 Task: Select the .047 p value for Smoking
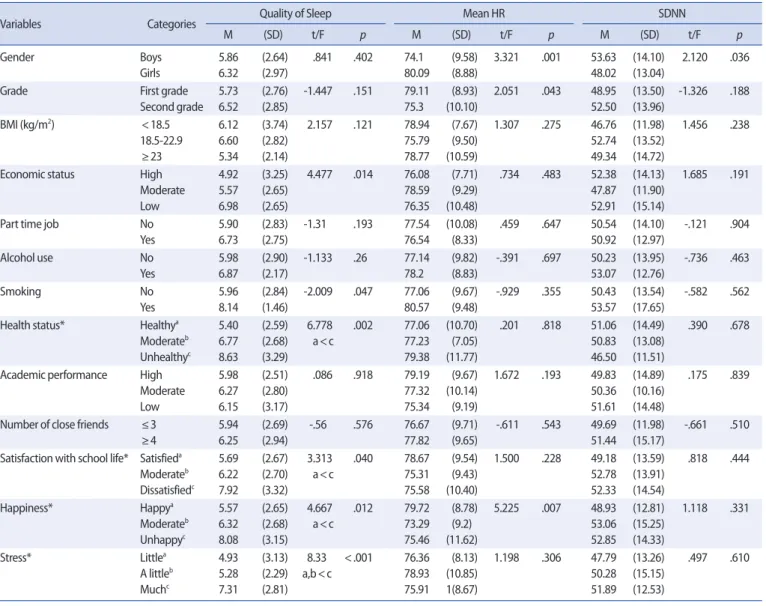363,291
